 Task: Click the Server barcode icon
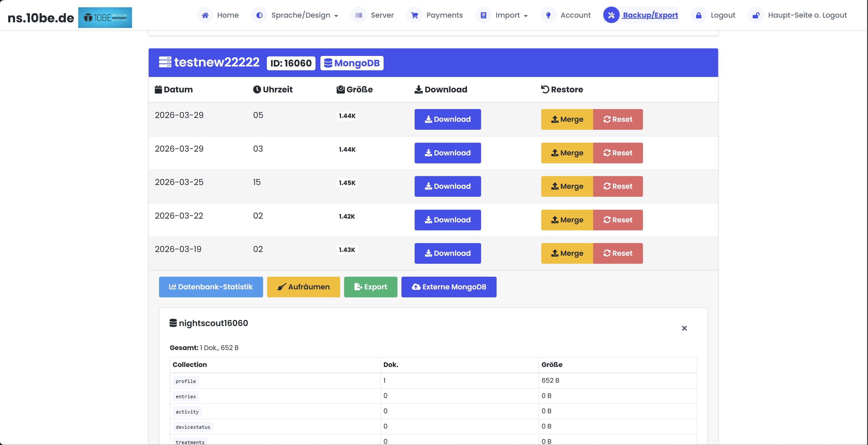point(358,15)
